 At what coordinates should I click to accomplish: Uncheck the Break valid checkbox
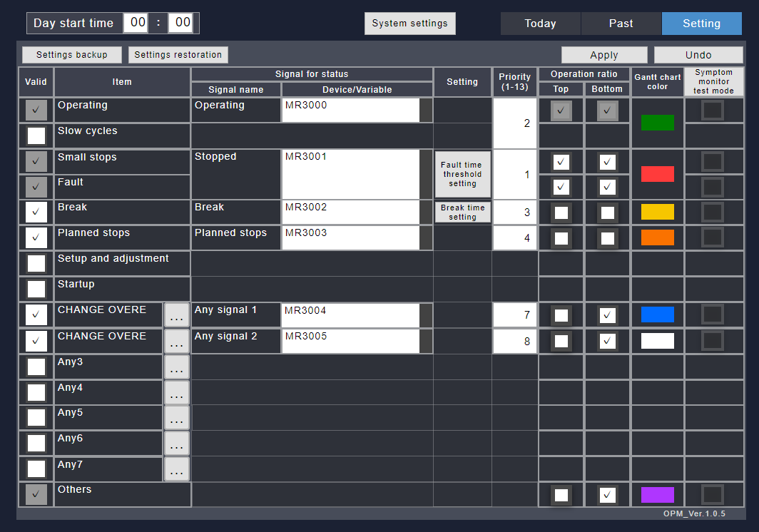tap(36, 212)
